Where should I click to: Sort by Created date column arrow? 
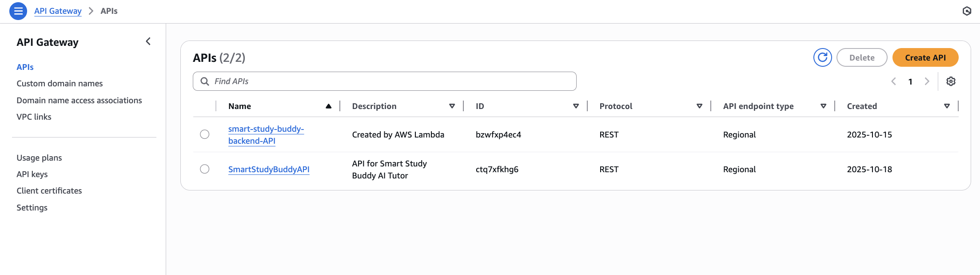coord(947,106)
